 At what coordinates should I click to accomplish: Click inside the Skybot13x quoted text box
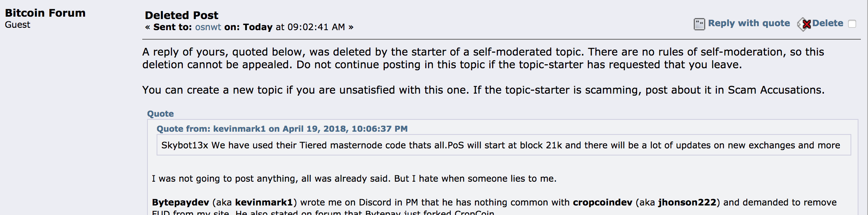(x=504, y=145)
